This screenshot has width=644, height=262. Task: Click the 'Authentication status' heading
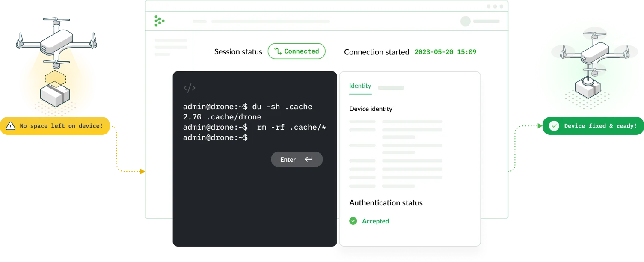(x=386, y=203)
